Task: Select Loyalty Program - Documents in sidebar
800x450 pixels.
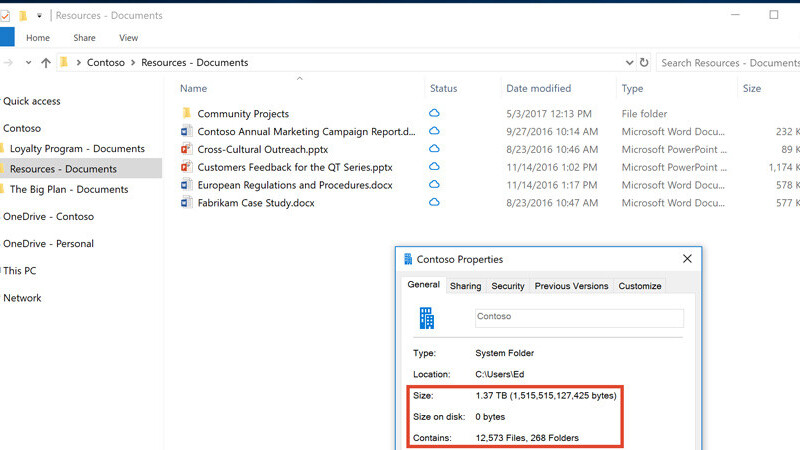Action: (x=77, y=149)
